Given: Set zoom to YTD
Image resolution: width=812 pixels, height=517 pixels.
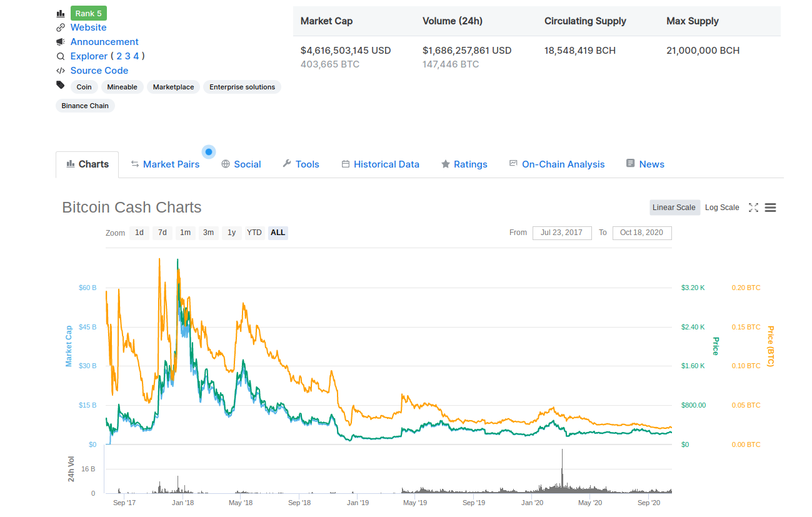Looking at the screenshot, I should click(x=254, y=233).
